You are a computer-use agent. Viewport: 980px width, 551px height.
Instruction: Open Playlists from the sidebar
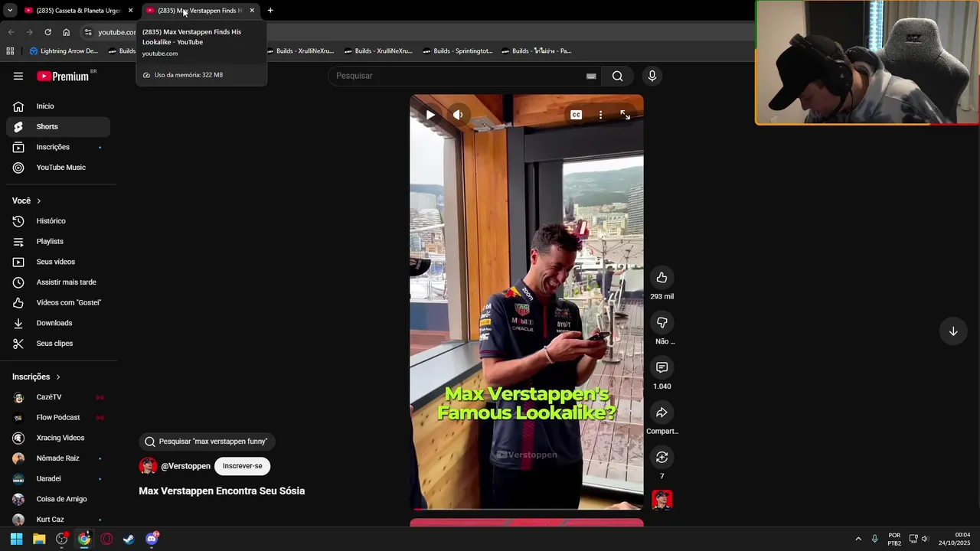click(x=58, y=241)
